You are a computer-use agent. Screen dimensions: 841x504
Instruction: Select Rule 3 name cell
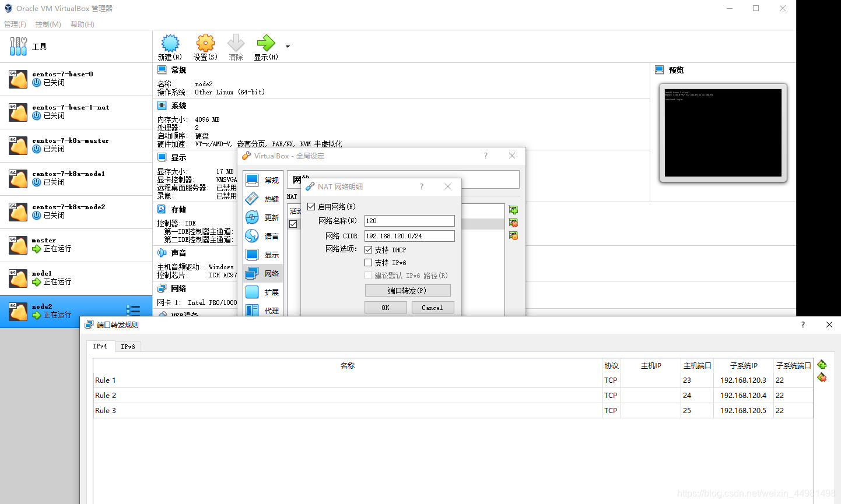point(348,411)
